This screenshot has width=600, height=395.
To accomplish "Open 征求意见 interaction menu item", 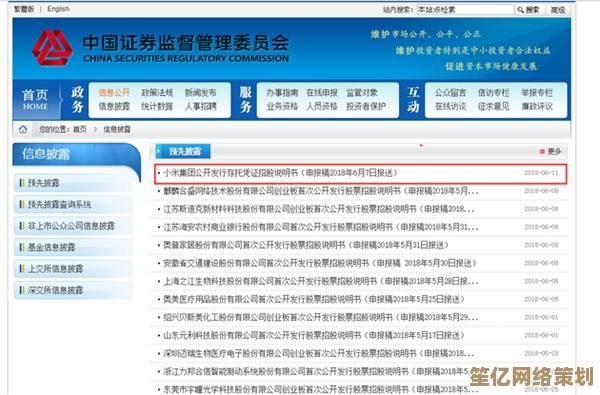I will pyautogui.click(x=494, y=106).
